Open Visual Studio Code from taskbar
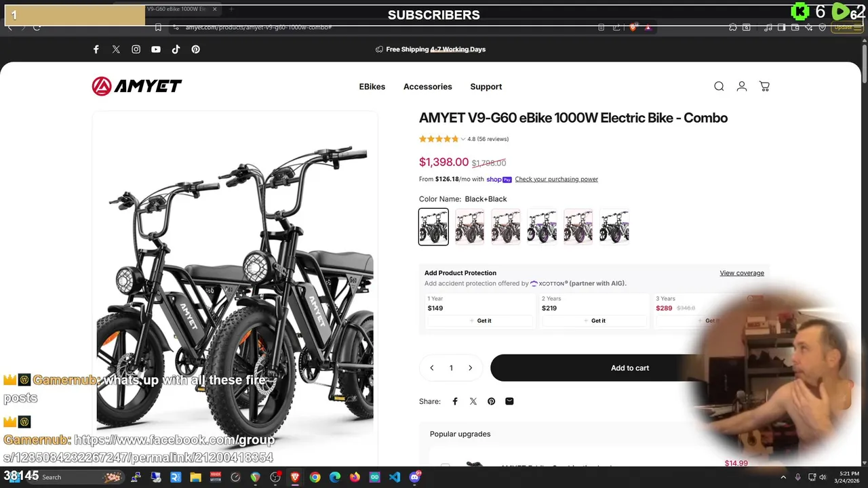 tap(395, 477)
